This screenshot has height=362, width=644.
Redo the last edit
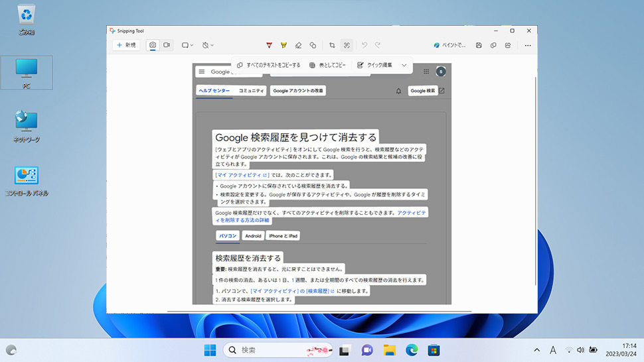378,45
